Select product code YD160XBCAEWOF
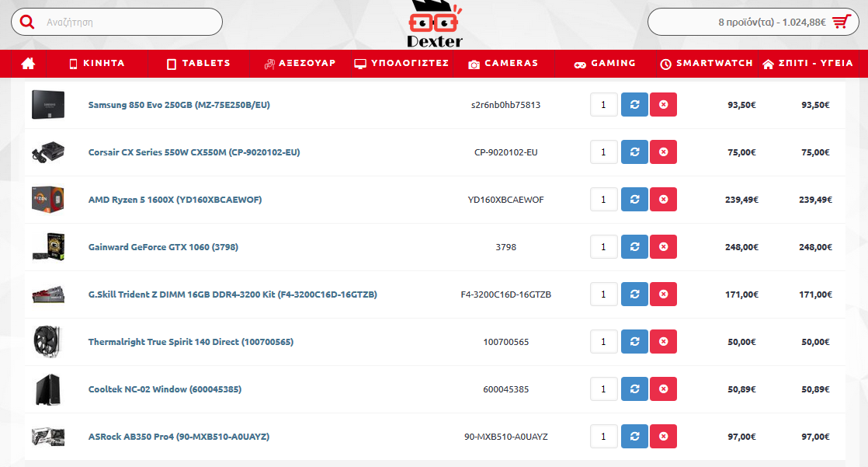This screenshot has width=868, height=467. tap(506, 200)
